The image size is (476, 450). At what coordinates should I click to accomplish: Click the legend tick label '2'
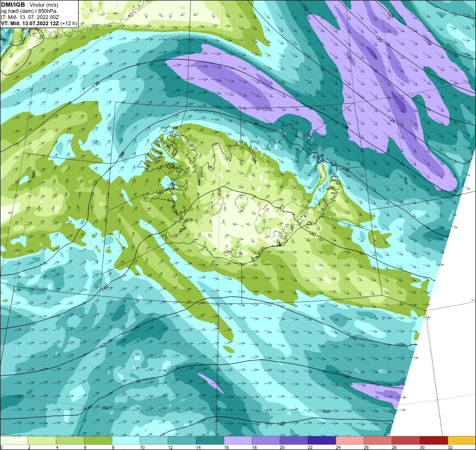(x=29, y=447)
